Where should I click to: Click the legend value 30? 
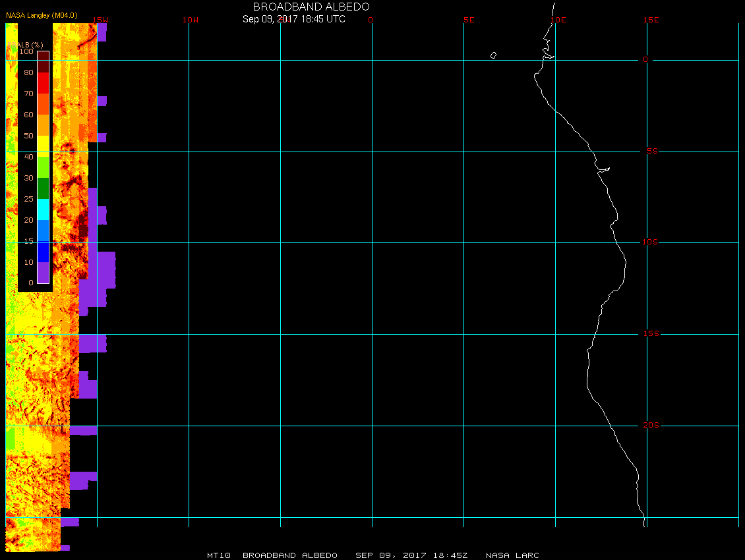pos(28,178)
